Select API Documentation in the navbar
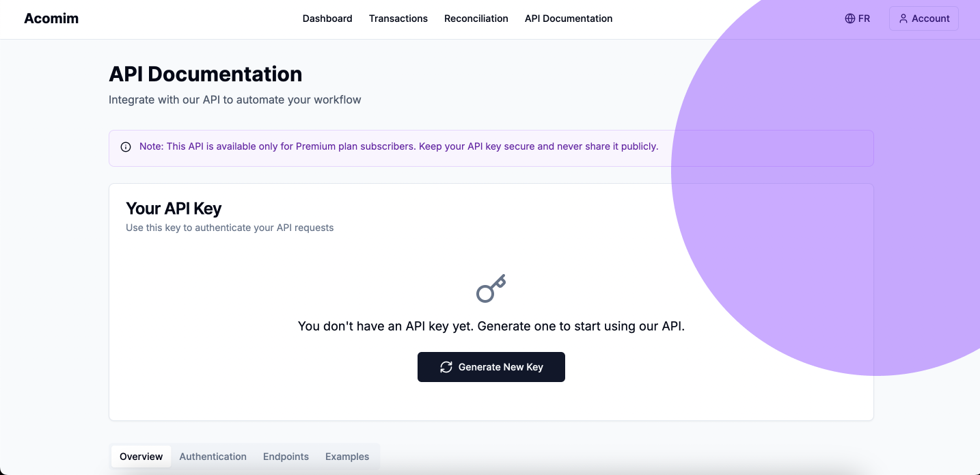This screenshot has height=475, width=980. 569,18
